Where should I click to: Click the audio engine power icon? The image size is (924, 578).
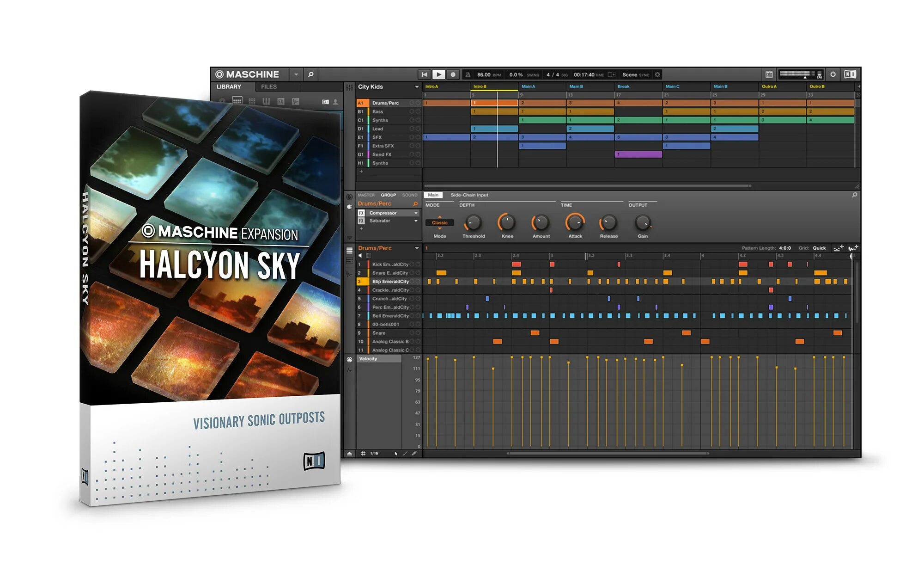[x=833, y=74]
